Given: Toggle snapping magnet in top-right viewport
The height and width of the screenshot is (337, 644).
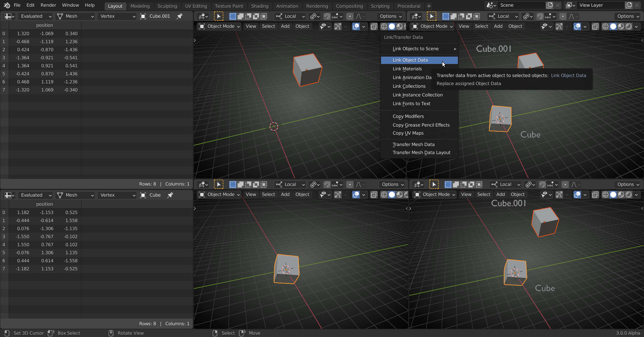Looking at the screenshot, I should click(x=540, y=16).
